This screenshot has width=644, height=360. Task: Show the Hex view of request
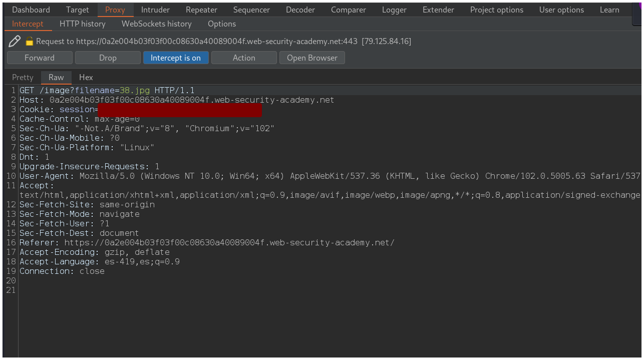click(x=86, y=77)
